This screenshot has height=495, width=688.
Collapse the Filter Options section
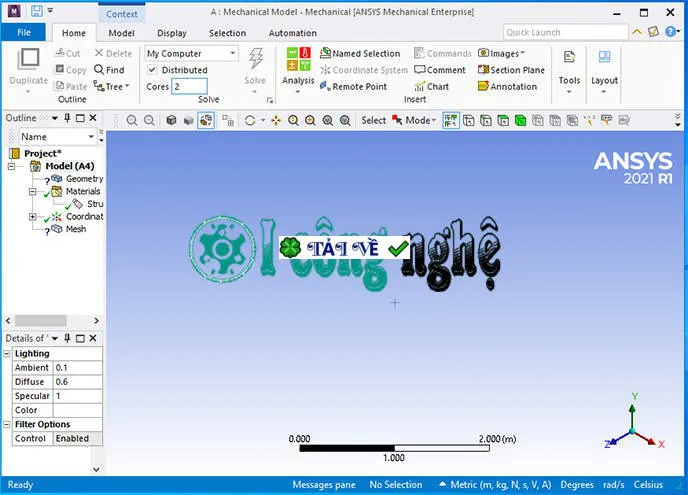pyautogui.click(x=7, y=424)
